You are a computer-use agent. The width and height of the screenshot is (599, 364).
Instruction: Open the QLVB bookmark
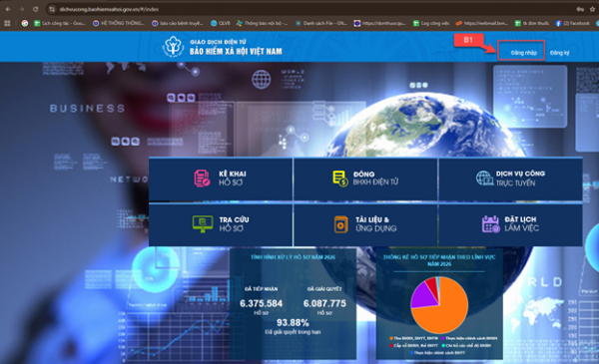221,23
